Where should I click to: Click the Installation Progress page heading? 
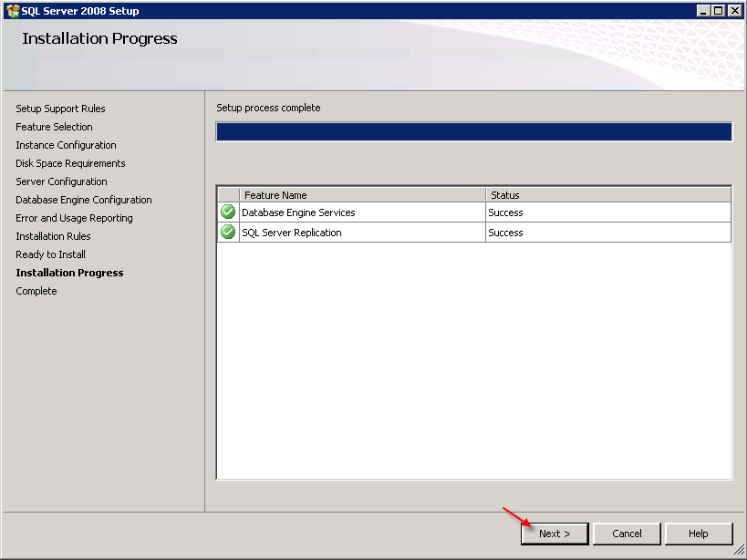99,38
